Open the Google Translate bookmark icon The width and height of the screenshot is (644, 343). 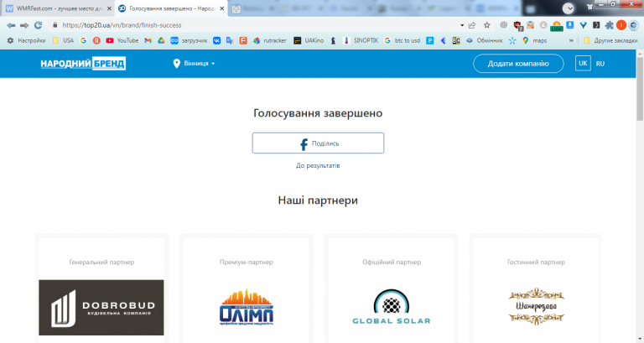230,40
